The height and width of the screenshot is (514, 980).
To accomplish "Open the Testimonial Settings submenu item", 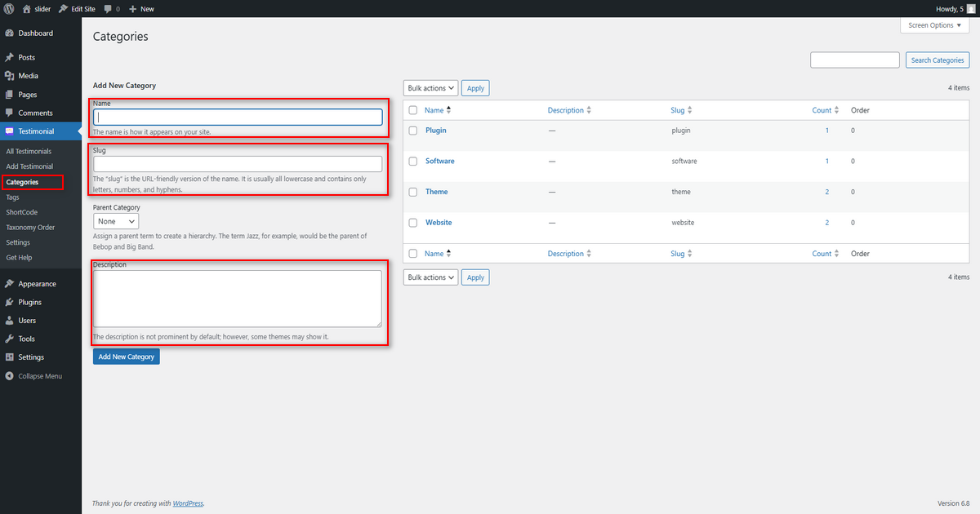I will point(18,242).
